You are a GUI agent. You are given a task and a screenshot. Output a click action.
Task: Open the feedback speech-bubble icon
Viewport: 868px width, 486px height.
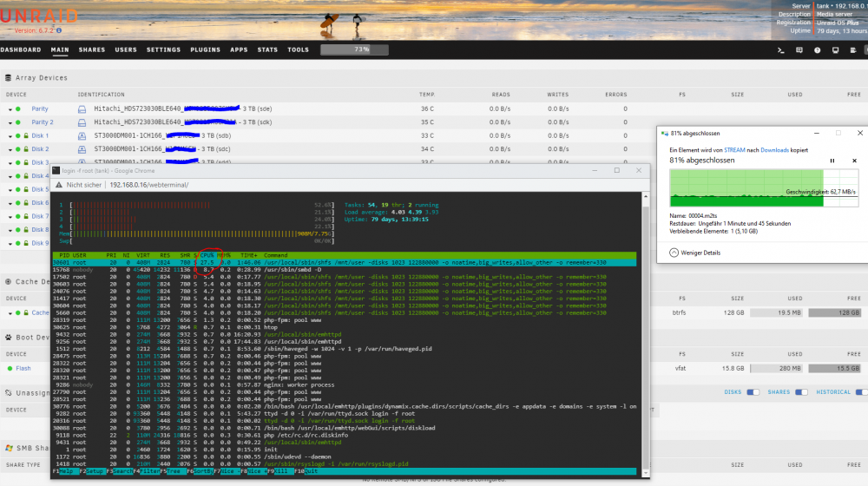pos(799,49)
